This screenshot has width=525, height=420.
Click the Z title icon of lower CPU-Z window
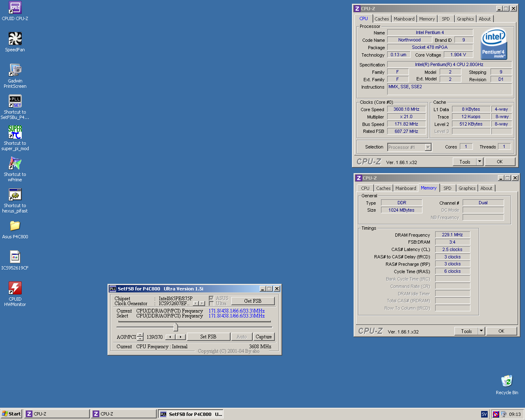point(359,178)
